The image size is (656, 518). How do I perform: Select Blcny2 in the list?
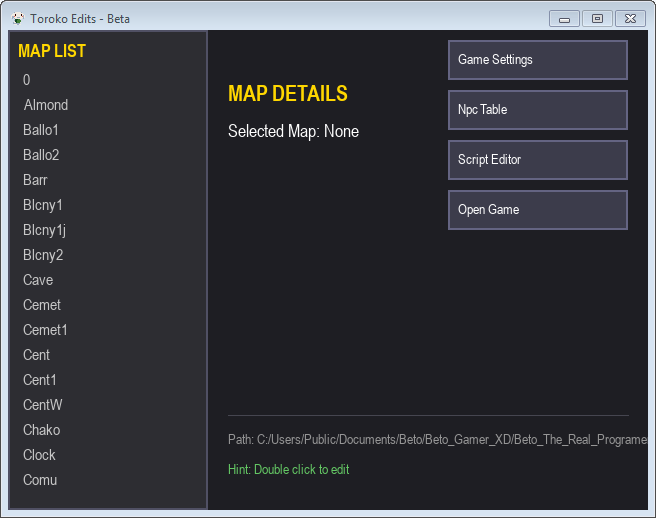43,255
